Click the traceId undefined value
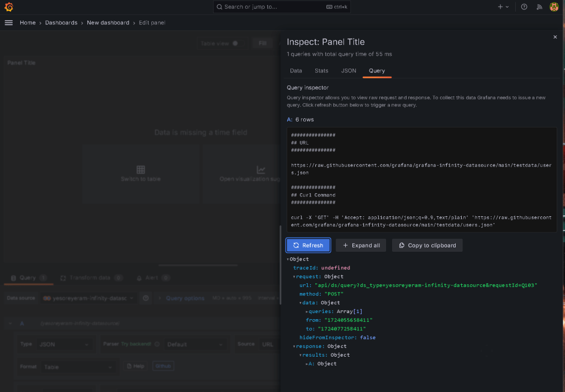The width and height of the screenshot is (565, 392). click(x=335, y=268)
